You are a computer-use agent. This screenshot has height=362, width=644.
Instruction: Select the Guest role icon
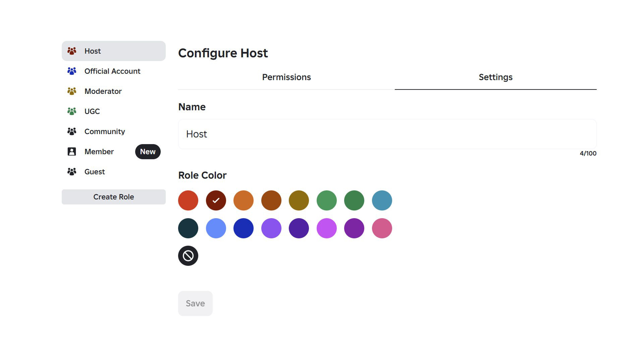point(72,171)
